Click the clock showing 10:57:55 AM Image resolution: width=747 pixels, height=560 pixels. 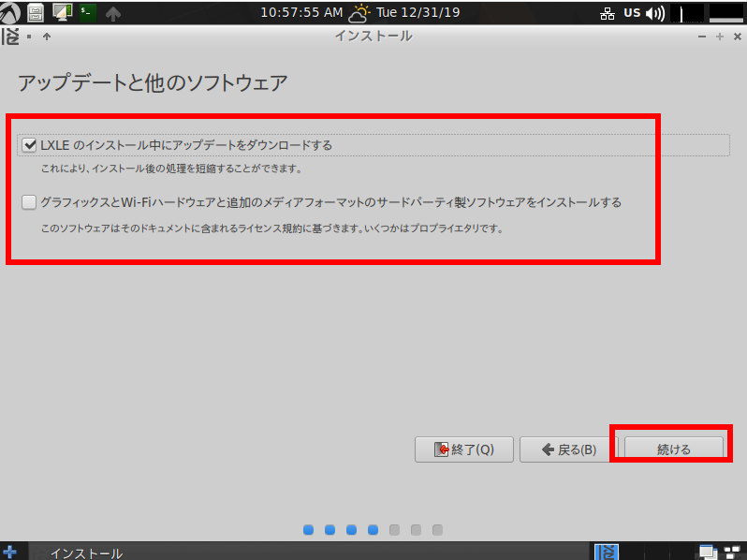coord(301,12)
